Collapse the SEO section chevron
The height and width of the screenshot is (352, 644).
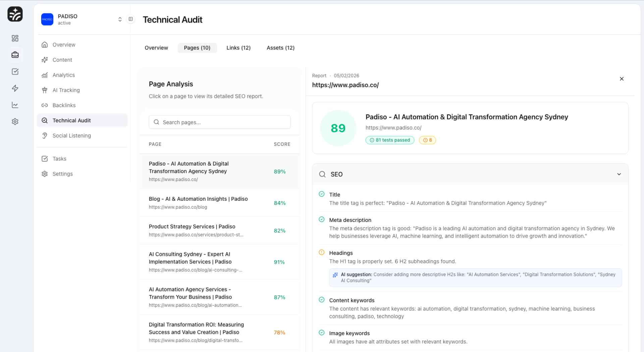point(619,174)
